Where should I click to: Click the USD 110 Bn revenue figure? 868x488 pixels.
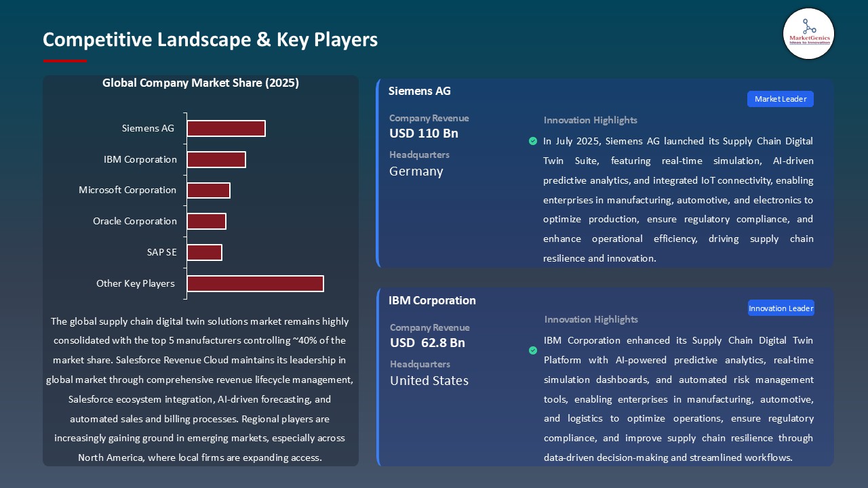click(x=423, y=134)
